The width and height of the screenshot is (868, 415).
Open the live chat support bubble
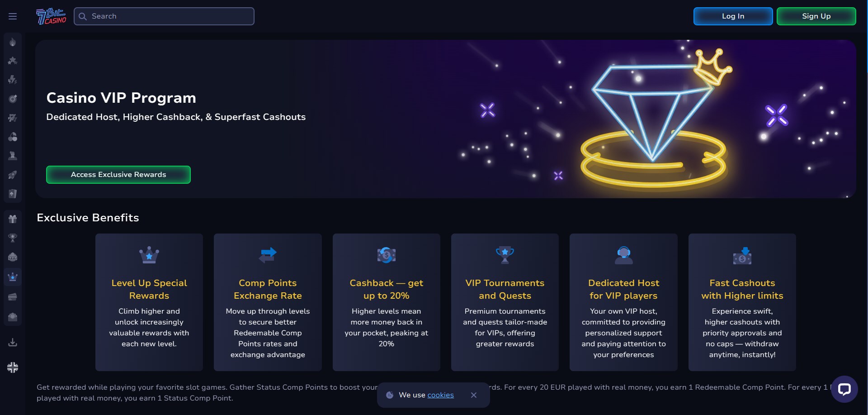click(844, 389)
